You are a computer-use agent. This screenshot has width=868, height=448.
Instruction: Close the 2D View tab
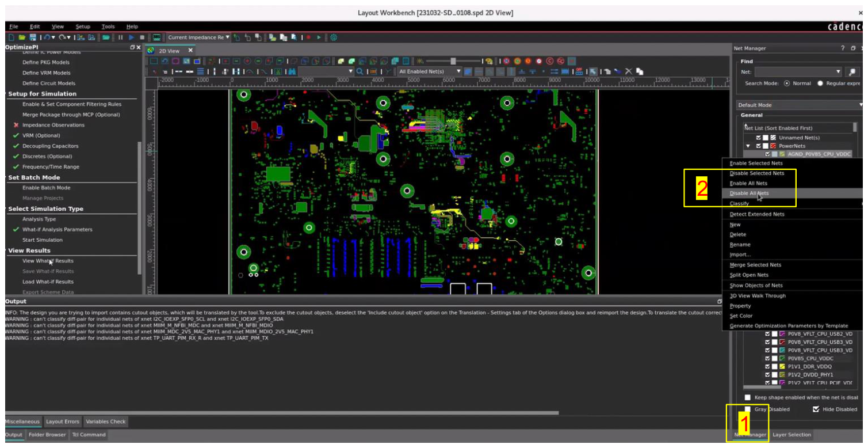click(x=191, y=50)
